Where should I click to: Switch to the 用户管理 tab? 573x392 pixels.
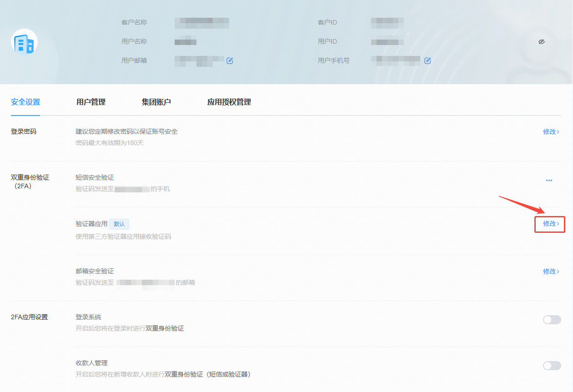(x=91, y=102)
